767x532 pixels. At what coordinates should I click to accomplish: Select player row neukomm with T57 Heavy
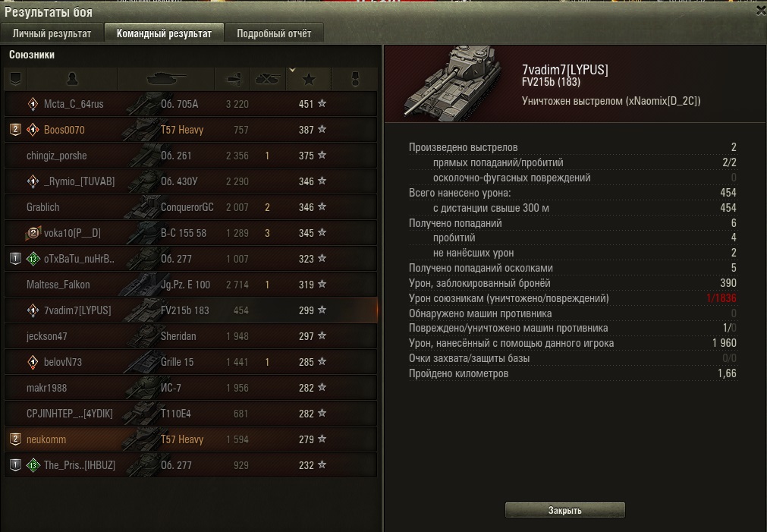(x=190, y=439)
